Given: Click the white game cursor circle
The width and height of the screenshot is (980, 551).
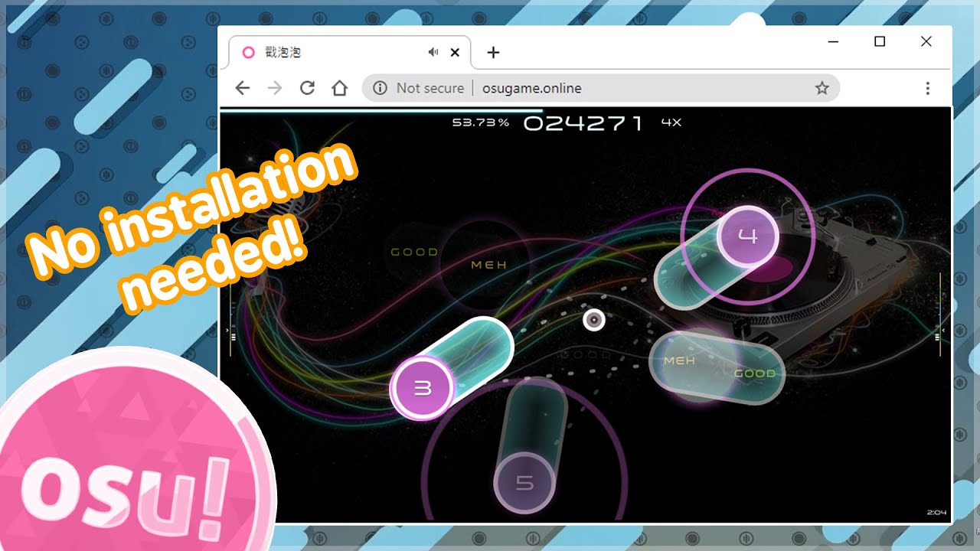Looking at the screenshot, I should 594,320.
